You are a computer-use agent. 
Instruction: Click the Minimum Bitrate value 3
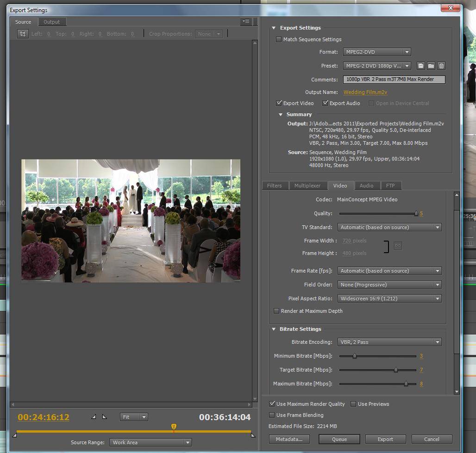tap(421, 356)
